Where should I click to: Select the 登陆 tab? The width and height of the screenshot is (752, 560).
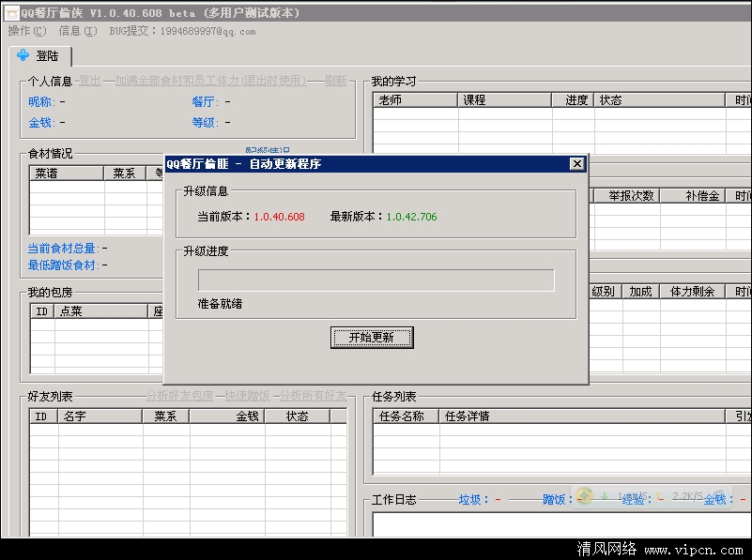(x=40, y=56)
